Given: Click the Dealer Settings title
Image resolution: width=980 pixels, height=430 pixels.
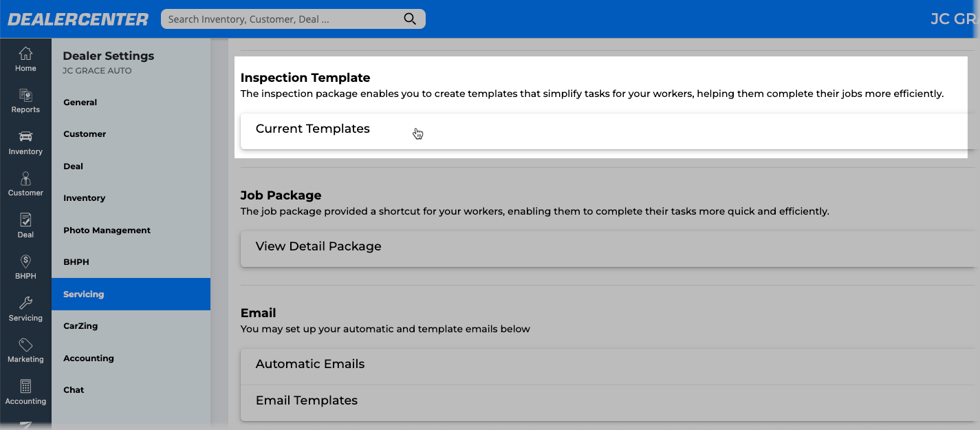Looking at the screenshot, I should (x=109, y=56).
